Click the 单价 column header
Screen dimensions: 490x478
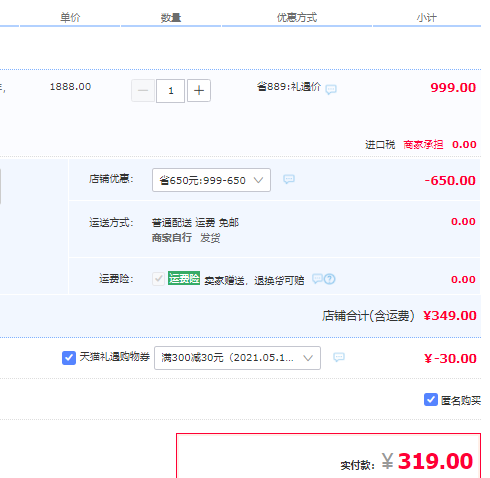click(70, 17)
